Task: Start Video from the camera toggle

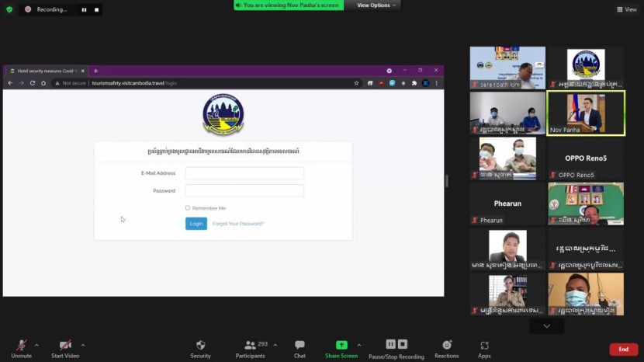Action: [65, 346]
